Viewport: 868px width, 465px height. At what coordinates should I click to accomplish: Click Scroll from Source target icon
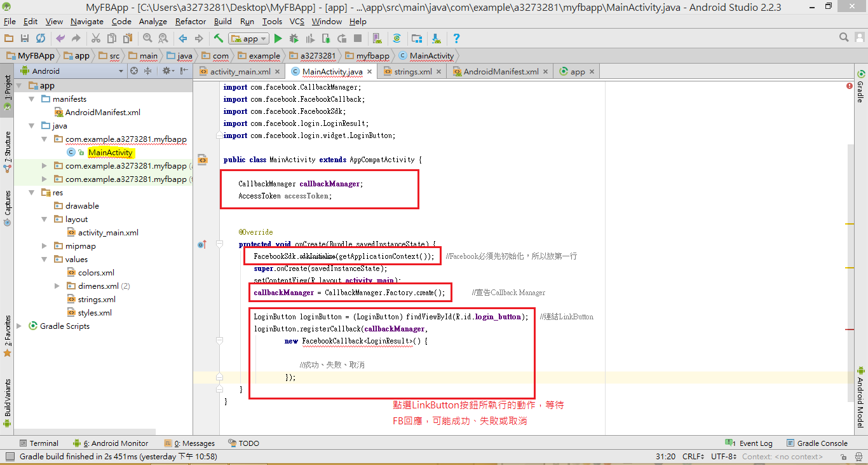point(134,71)
